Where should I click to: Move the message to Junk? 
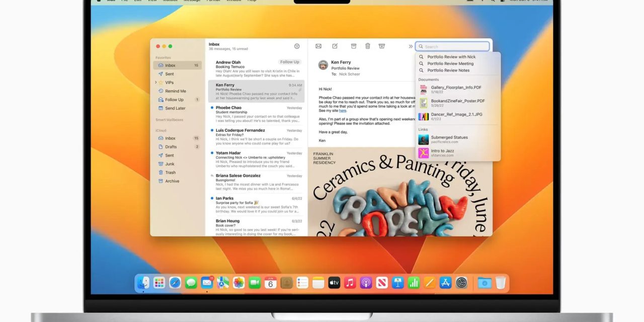(x=382, y=46)
